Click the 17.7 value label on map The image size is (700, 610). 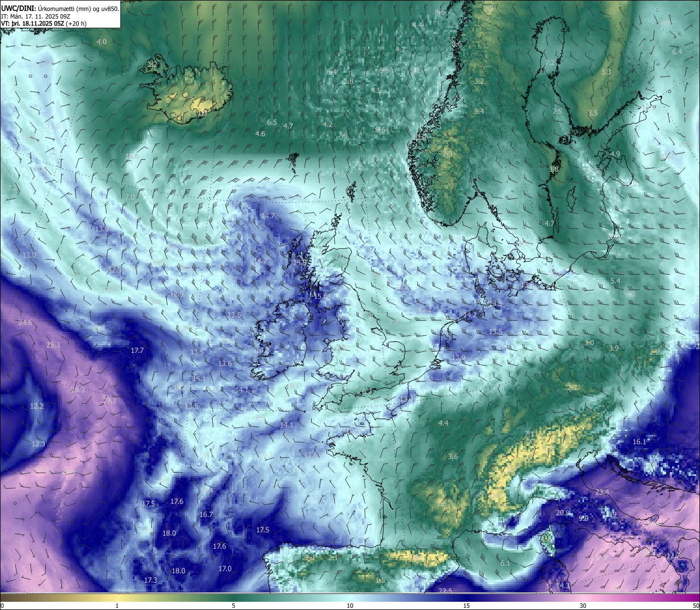pos(137,350)
